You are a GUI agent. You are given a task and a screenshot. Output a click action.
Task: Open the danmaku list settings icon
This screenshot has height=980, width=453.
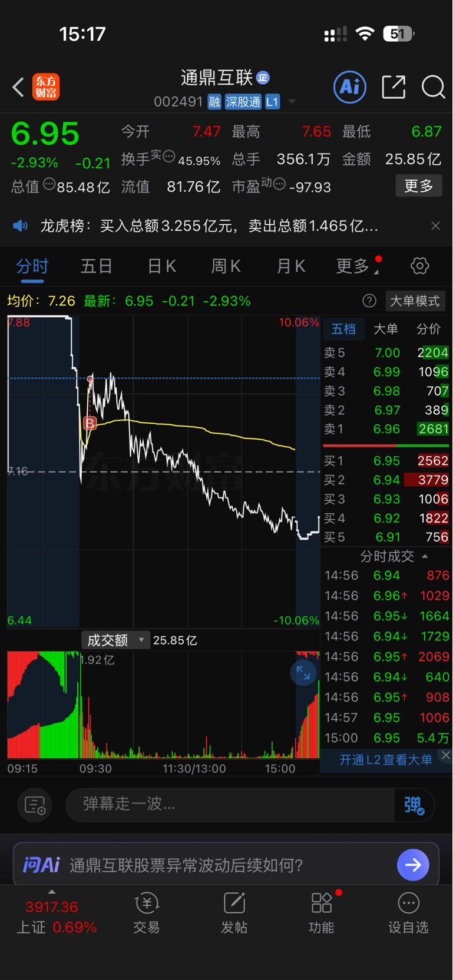pos(35,805)
